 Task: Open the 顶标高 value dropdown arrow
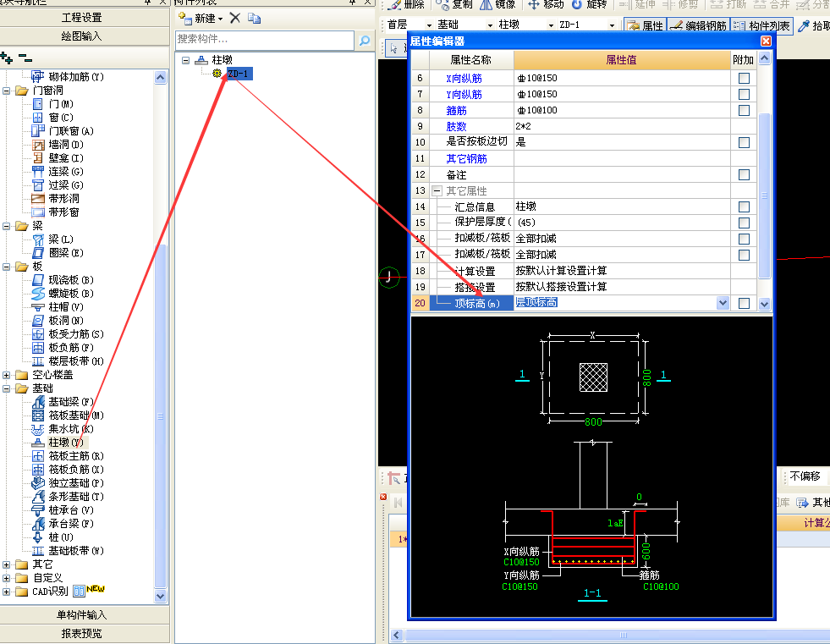pyautogui.click(x=723, y=303)
